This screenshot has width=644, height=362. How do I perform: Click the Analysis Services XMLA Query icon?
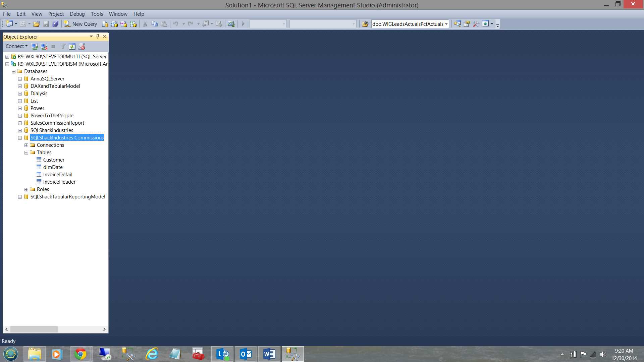pyautogui.click(x=133, y=24)
